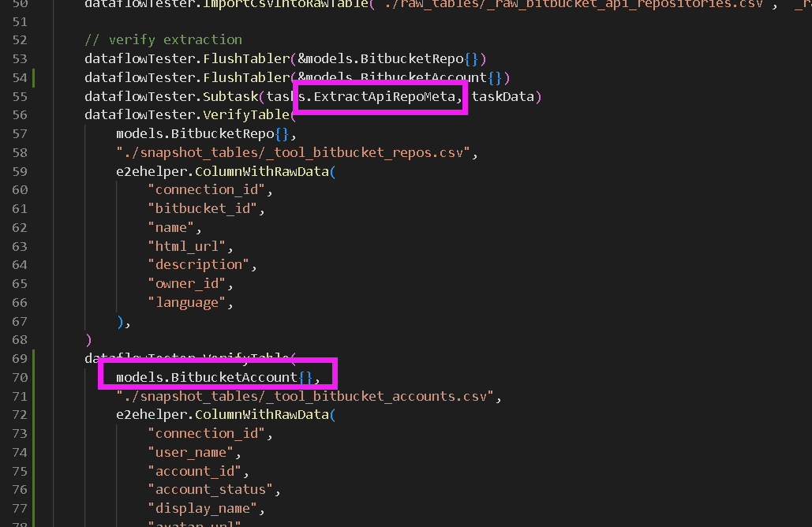This screenshot has width=812, height=527.
Task: Click ExtractApiRepoMeta in the Subtask call
Action: point(384,97)
